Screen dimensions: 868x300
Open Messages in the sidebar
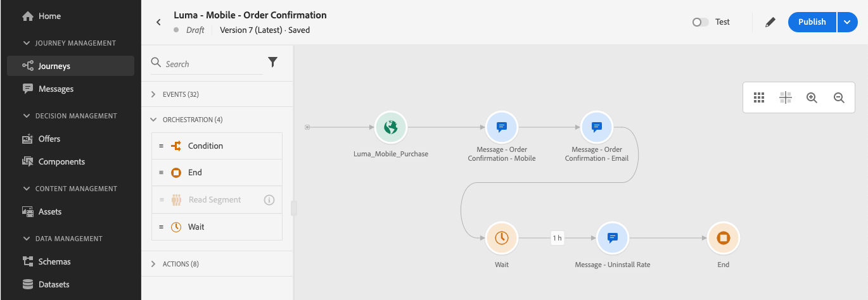click(70, 89)
